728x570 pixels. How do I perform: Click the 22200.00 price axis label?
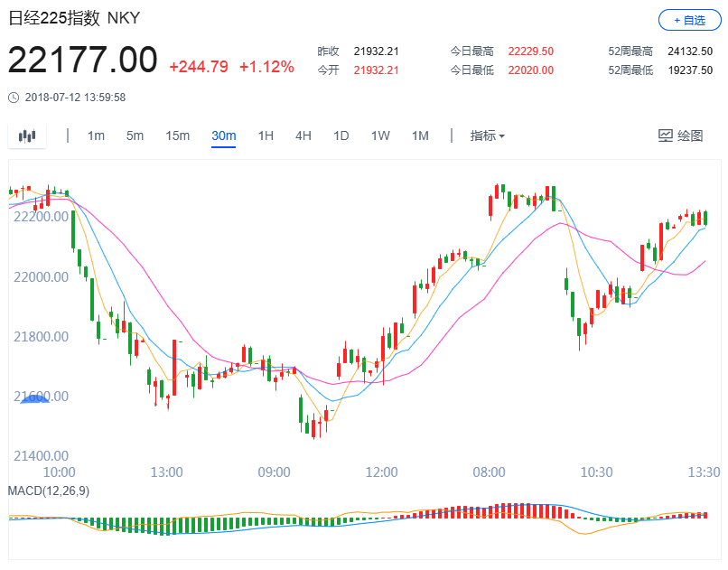[41, 216]
